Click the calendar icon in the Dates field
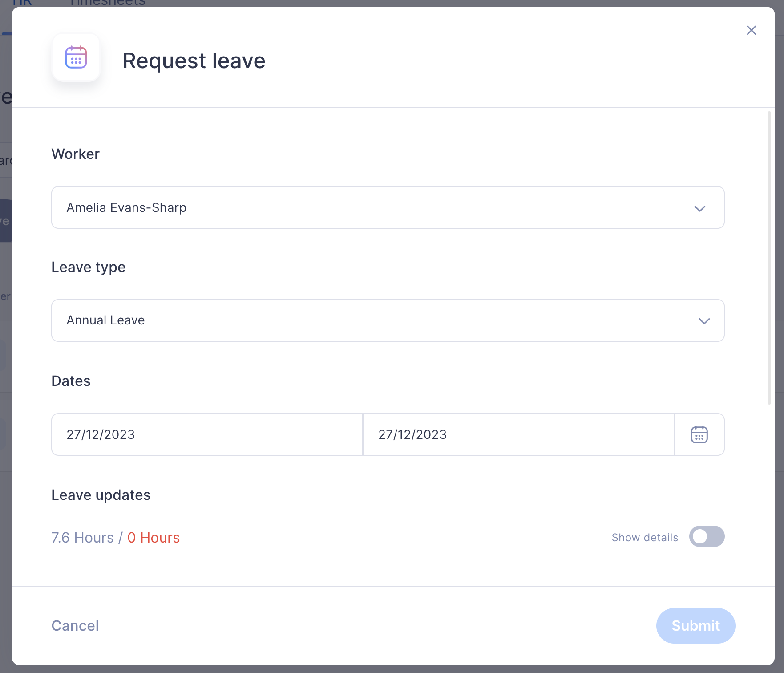 click(x=699, y=434)
